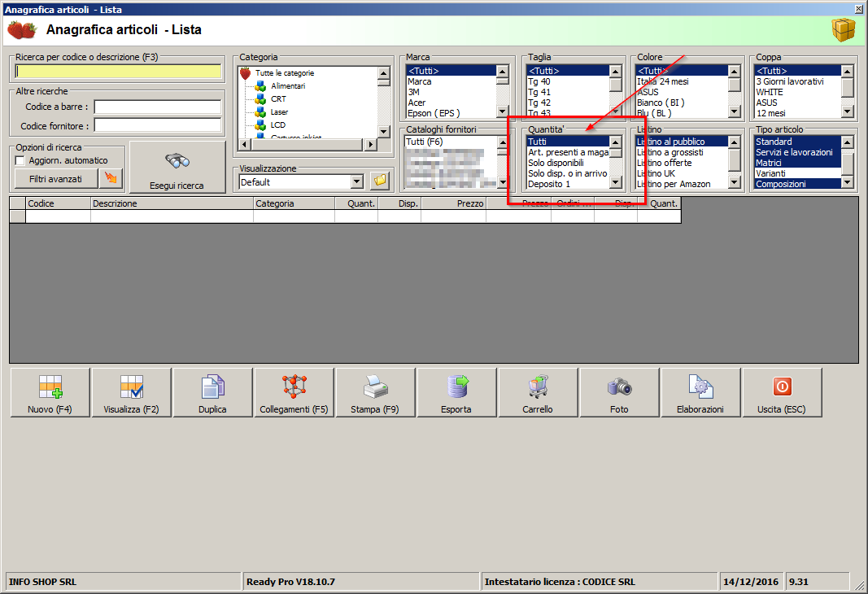Select Art. presenti a maga in Quantita'
Viewport: 868px width, 594px height.
(568, 152)
